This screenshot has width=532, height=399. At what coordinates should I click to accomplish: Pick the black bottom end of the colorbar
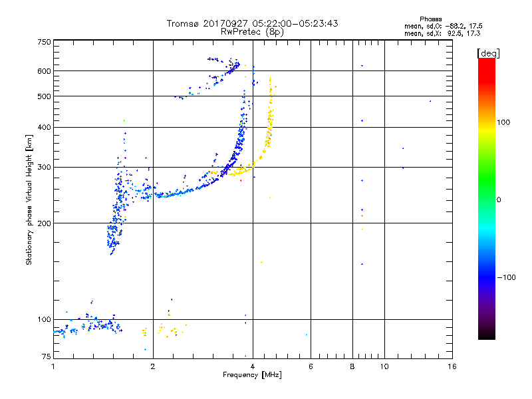coord(487,334)
